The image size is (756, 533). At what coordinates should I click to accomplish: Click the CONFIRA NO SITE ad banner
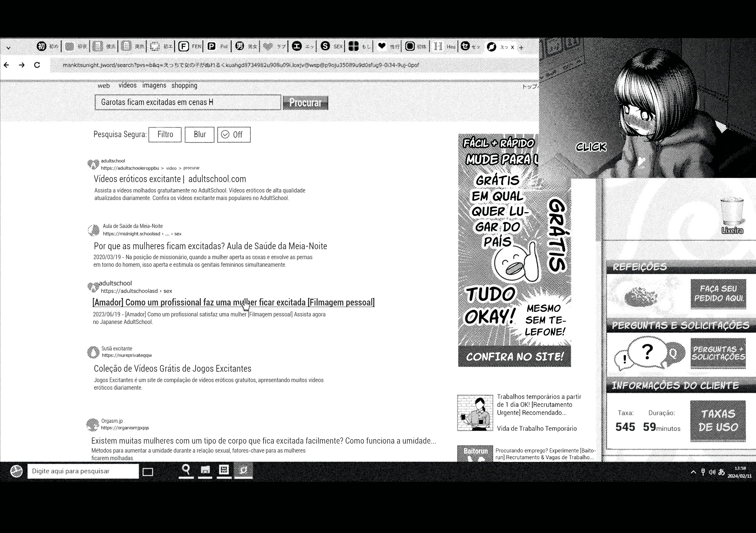point(514,356)
